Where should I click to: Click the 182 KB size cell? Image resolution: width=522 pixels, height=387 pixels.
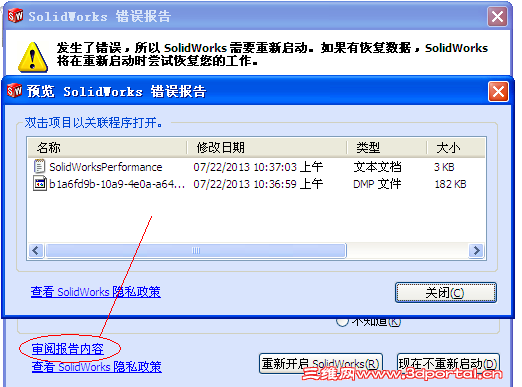point(450,184)
